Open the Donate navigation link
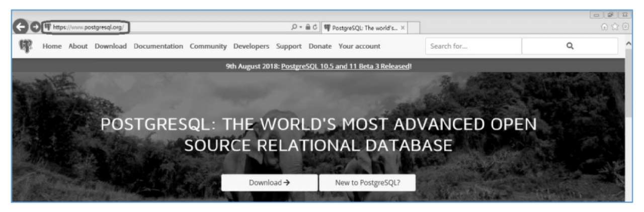Image resolution: width=644 pixels, height=212 pixels. tap(320, 46)
